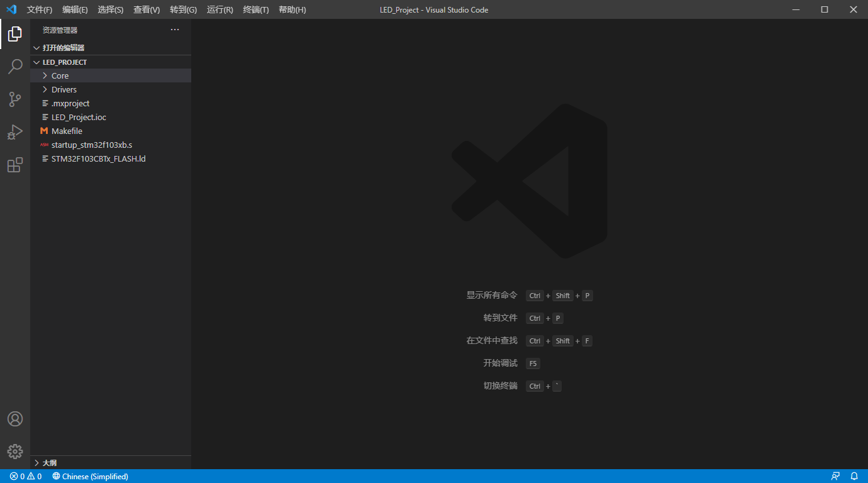Open the Manage settings gear icon
The height and width of the screenshot is (483, 868).
click(14, 451)
